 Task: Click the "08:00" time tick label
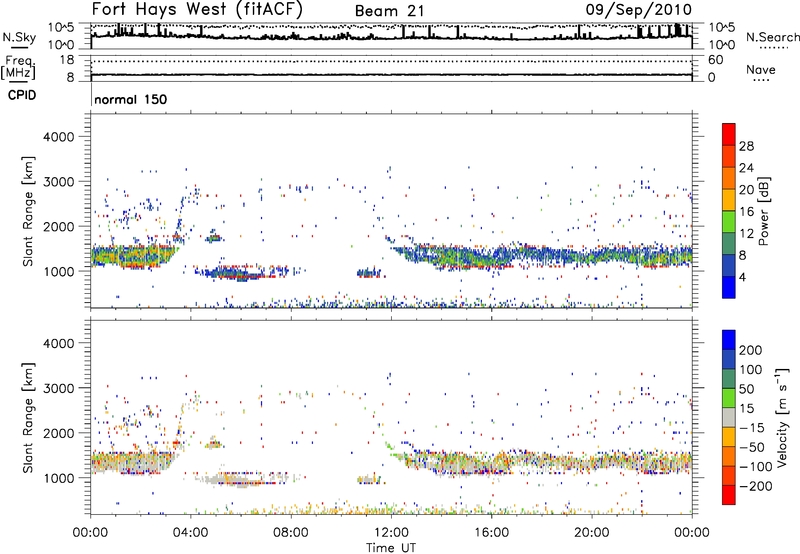tap(291, 533)
